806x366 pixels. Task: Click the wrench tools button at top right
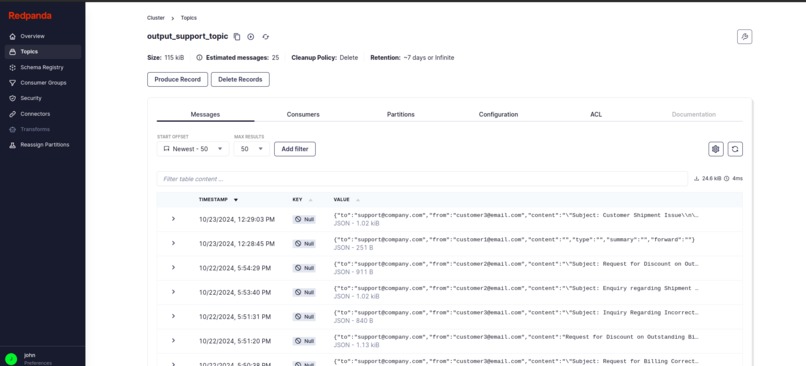click(x=744, y=36)
